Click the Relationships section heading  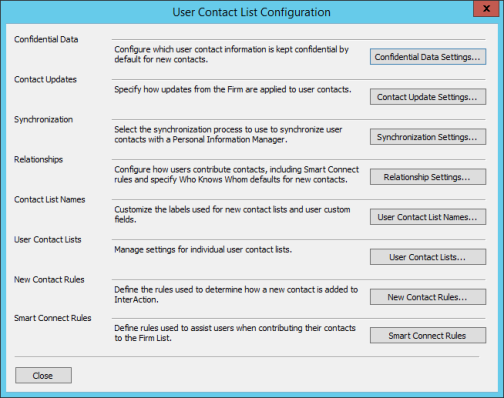[x=38, y=159]
